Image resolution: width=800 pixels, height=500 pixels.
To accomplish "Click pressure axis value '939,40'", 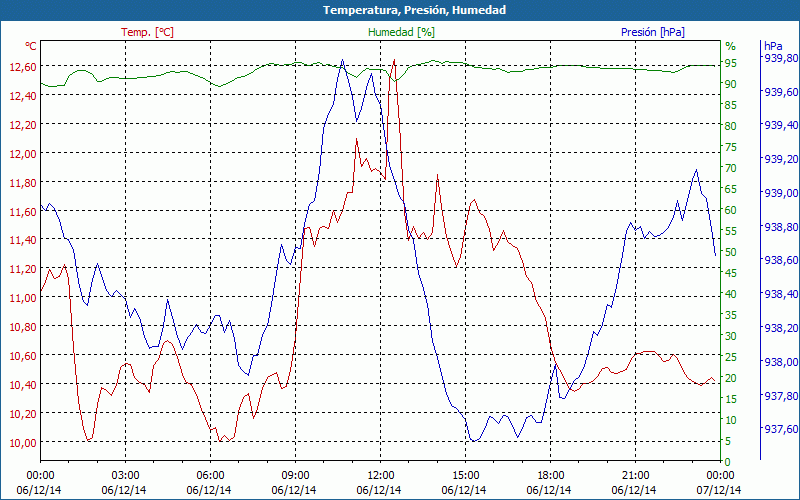I will pyautogui.click(x=781, y=126).
